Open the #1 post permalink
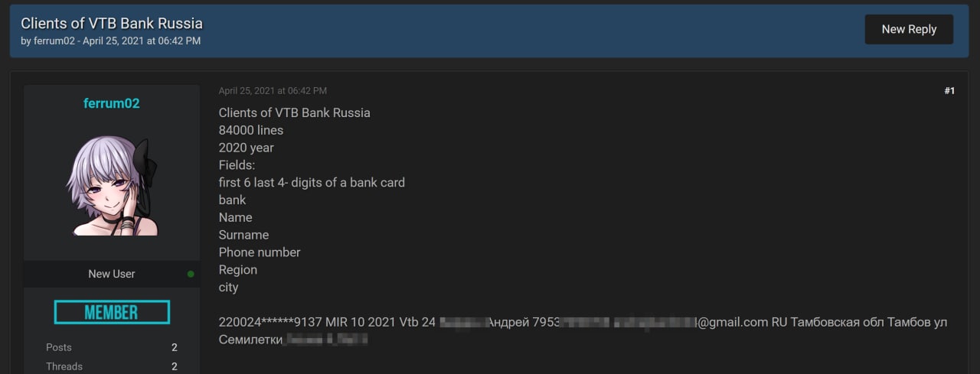 point(949,91)
